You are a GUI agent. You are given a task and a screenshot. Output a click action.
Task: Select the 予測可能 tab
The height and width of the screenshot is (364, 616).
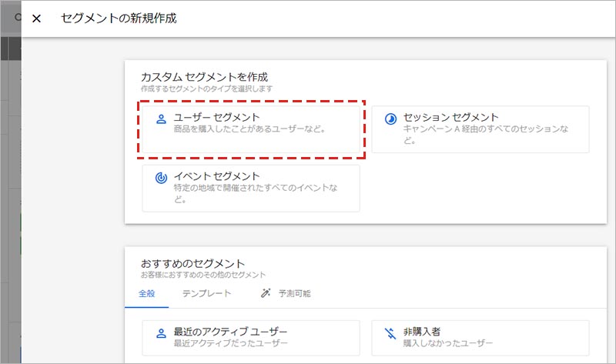[x=294, y=293]
